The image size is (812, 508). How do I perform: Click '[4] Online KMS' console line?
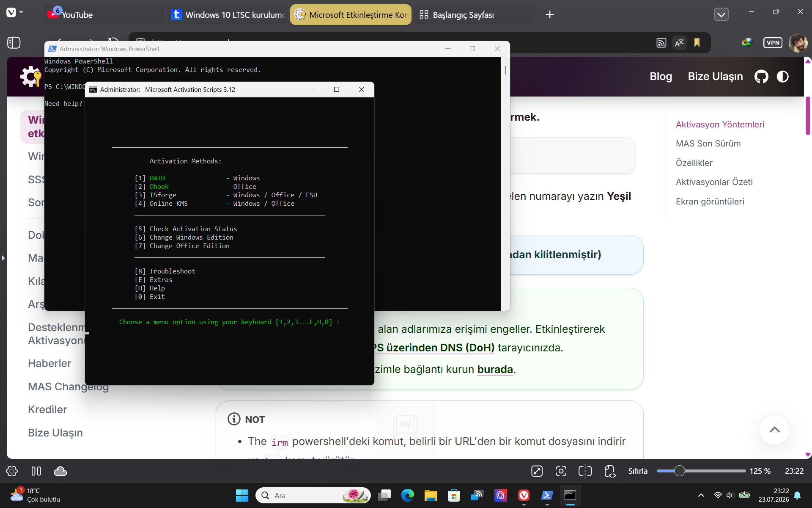pyautogui.click(x=214, y=204)
